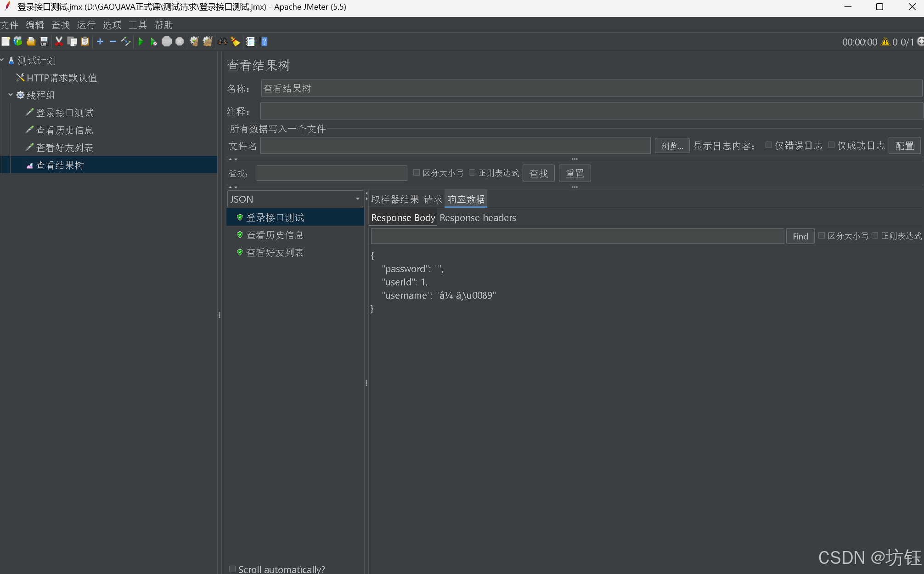Screen dimensions: 924x574
Task: Click the Toggle enable/disable icon
Action: pos(126,42)
